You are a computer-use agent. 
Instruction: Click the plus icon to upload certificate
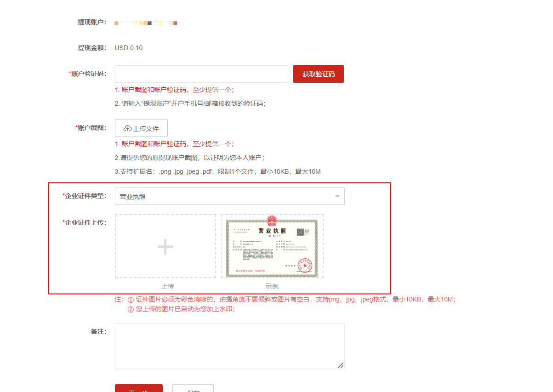pos(165,247)
